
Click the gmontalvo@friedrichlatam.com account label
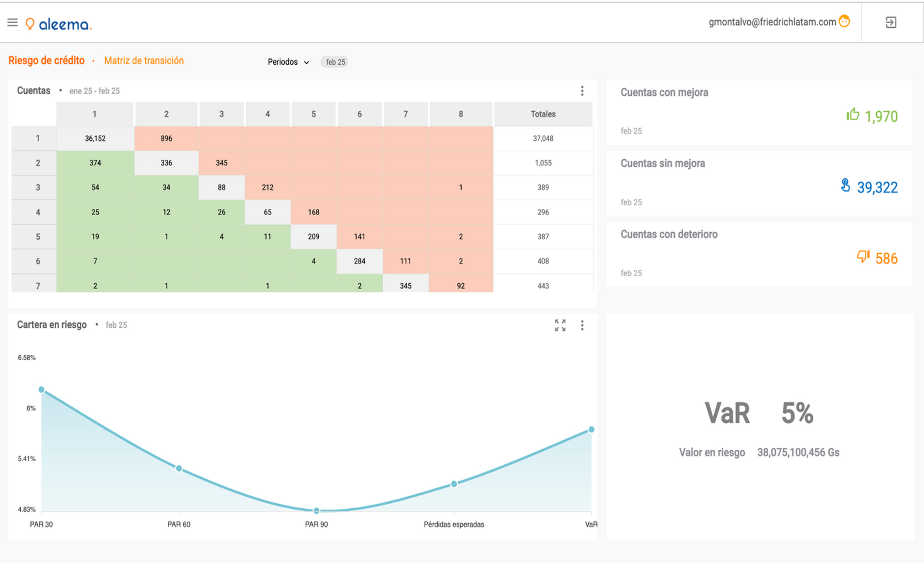[x=772, y=22]
